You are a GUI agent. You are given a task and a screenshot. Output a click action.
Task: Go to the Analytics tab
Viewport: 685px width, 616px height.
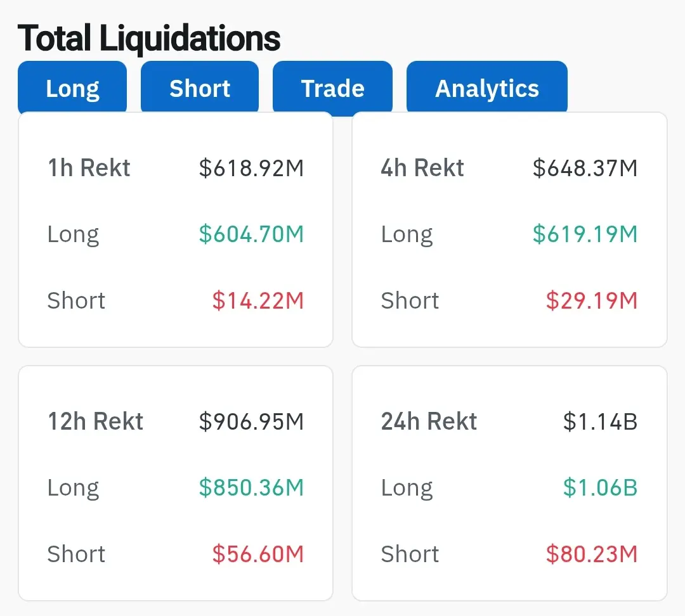click(x=486, y=88)
